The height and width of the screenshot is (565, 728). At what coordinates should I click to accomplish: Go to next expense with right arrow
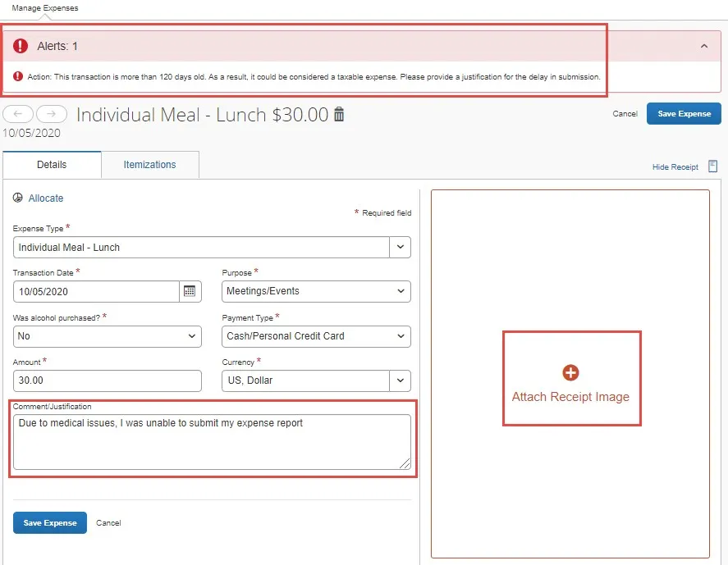pos(52,114)
